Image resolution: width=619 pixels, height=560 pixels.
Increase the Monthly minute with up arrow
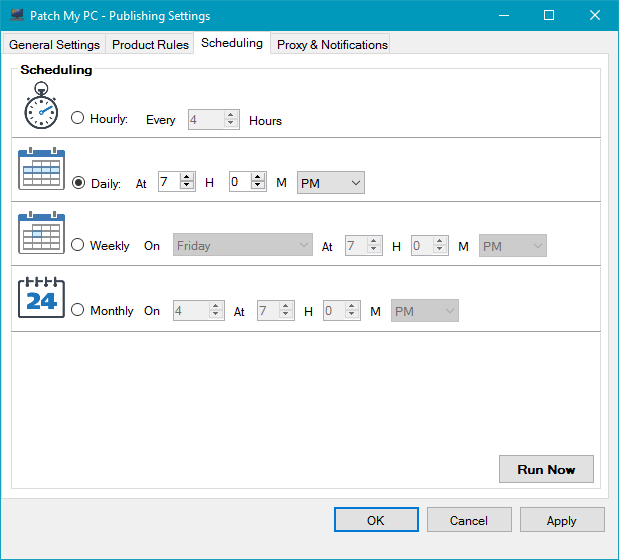(x=351, y=306)
